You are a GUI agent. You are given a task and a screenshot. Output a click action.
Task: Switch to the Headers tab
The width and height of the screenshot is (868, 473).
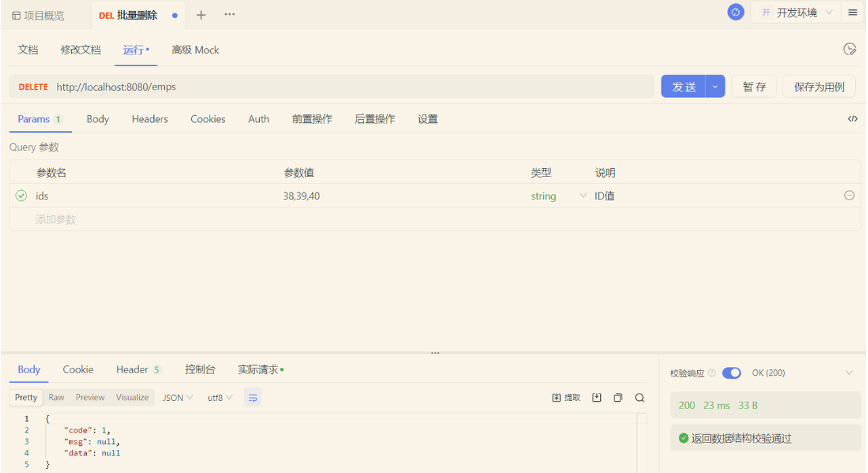pos(149,119)
